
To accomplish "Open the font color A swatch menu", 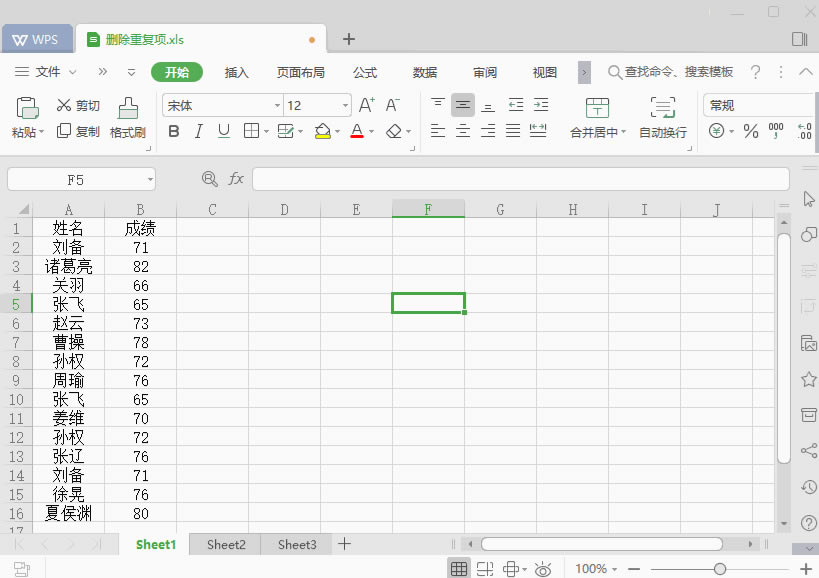I will click(x=356, y=131).
